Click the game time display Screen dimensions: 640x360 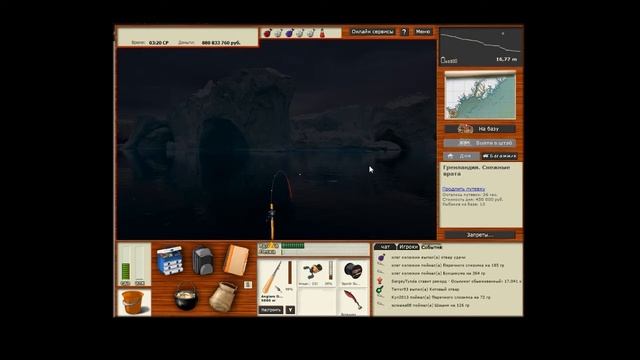point(159,42)
